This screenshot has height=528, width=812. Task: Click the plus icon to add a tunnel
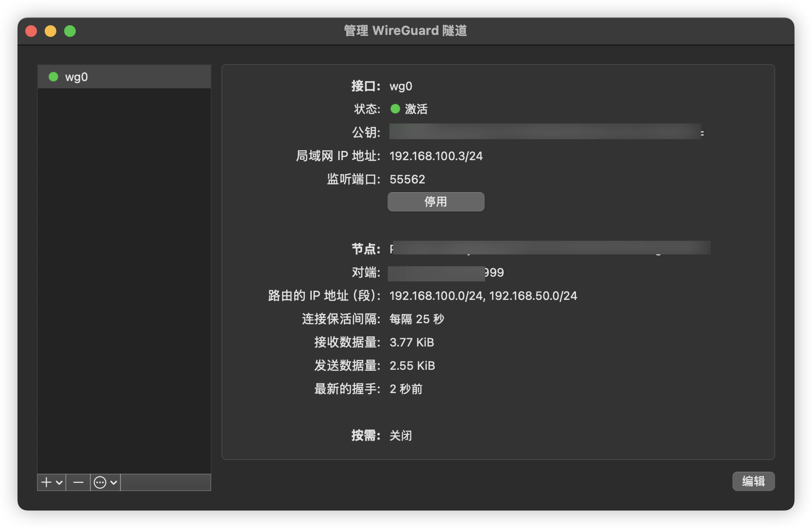46,482
